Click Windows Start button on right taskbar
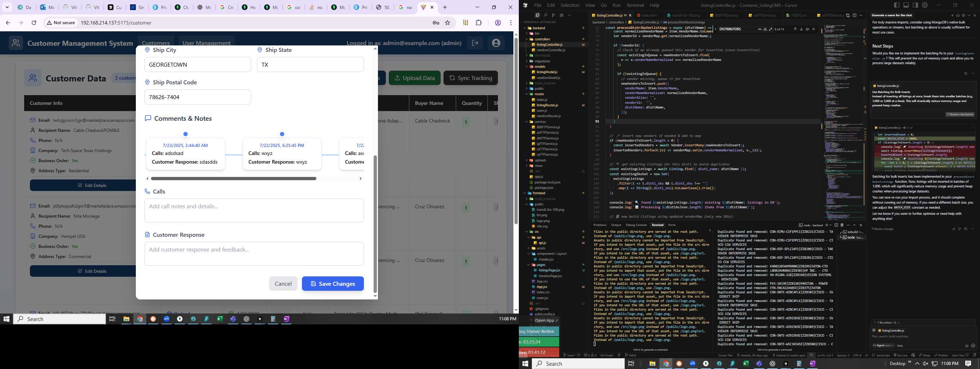Viewport: 980px width, 369px height. pos(525,364)
